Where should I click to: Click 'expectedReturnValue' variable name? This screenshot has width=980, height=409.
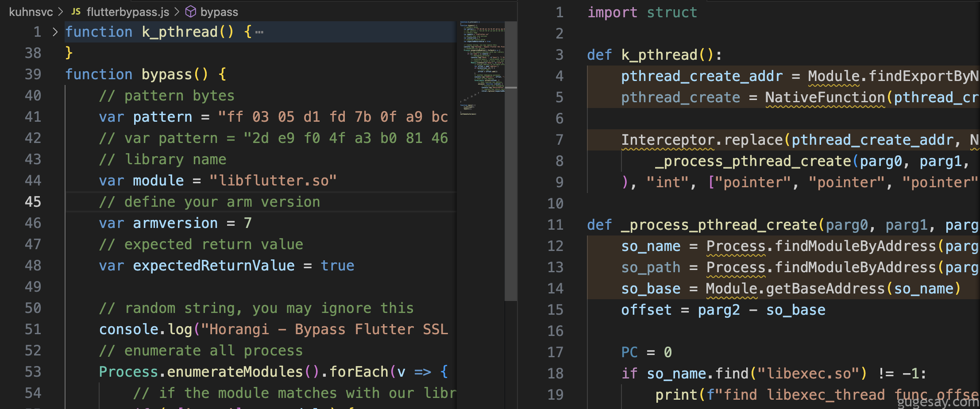(214, 266)
